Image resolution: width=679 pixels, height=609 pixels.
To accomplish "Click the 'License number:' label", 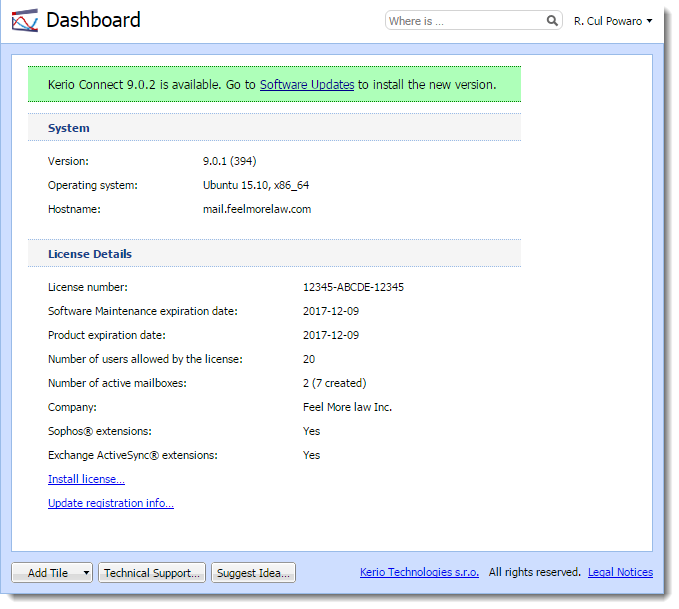I will pos(88,287).
